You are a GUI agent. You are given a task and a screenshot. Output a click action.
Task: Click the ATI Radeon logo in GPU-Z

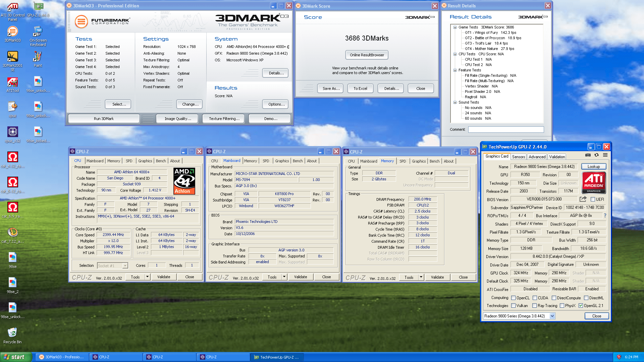pos(594,183)
